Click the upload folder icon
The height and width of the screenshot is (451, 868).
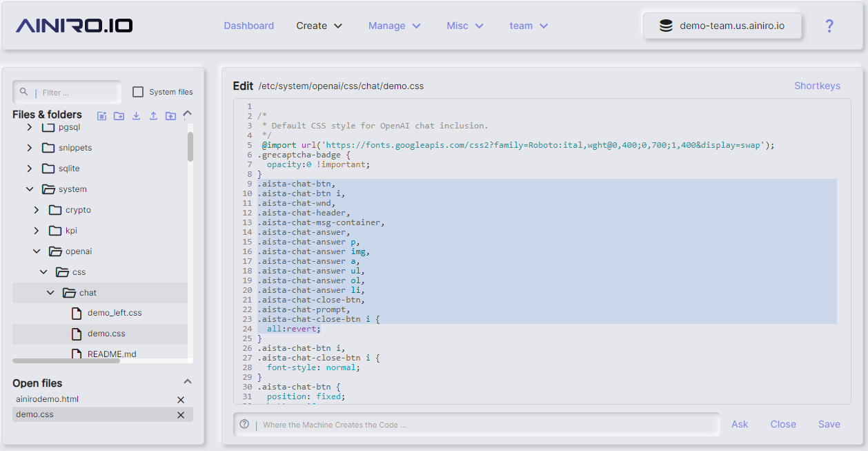[x=170, y=116]
